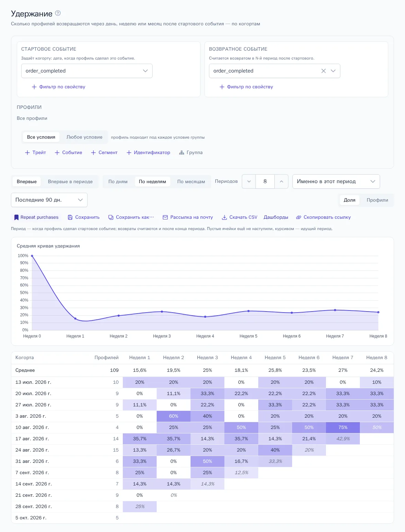Screen dimensions: 405x532
Task: Click the Сохранить как copy icon
Action: (111, 217)
